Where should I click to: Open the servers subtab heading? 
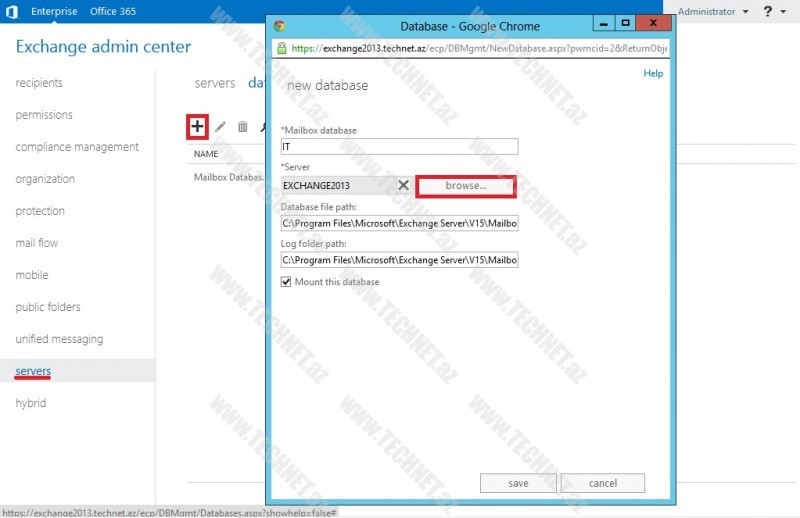(x=215, y=83)
